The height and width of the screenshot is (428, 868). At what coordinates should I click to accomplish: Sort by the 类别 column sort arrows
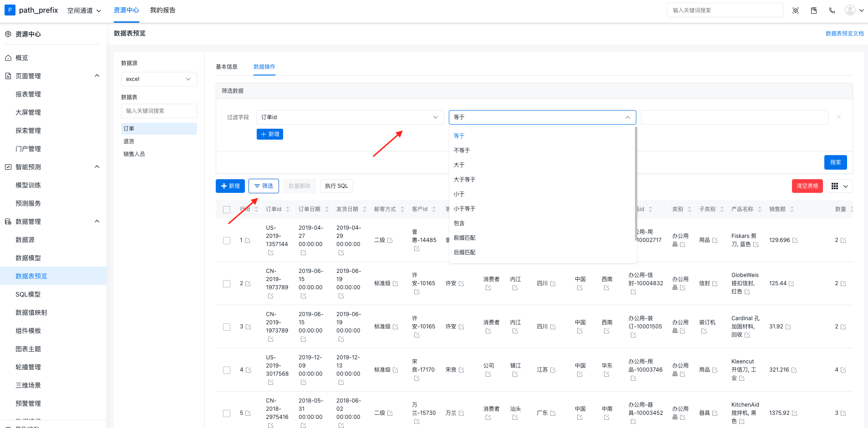690,209
